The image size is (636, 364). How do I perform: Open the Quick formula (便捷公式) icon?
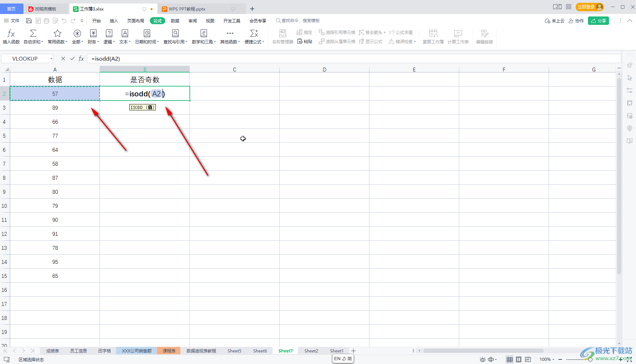coord(254,34)
